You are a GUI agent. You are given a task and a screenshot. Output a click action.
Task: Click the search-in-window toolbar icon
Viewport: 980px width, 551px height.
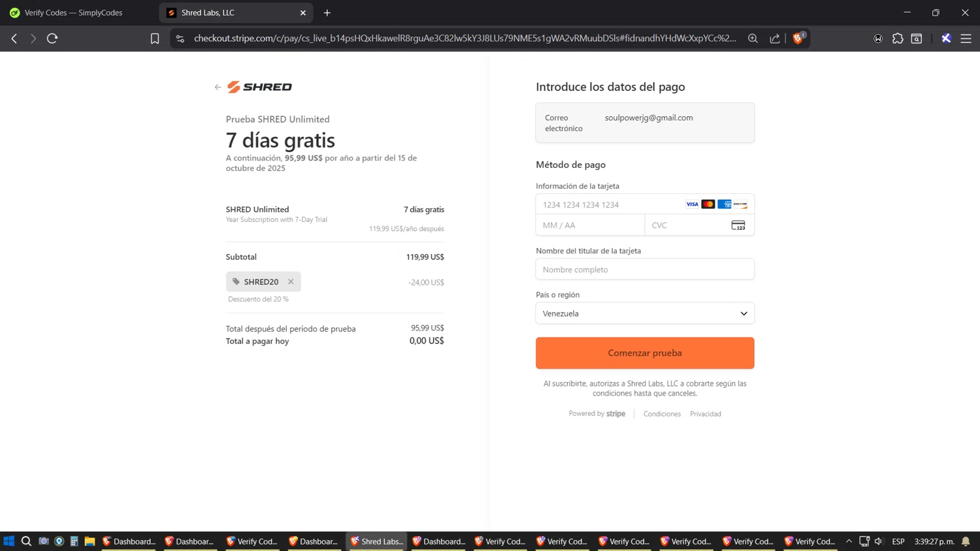point(917,39)
